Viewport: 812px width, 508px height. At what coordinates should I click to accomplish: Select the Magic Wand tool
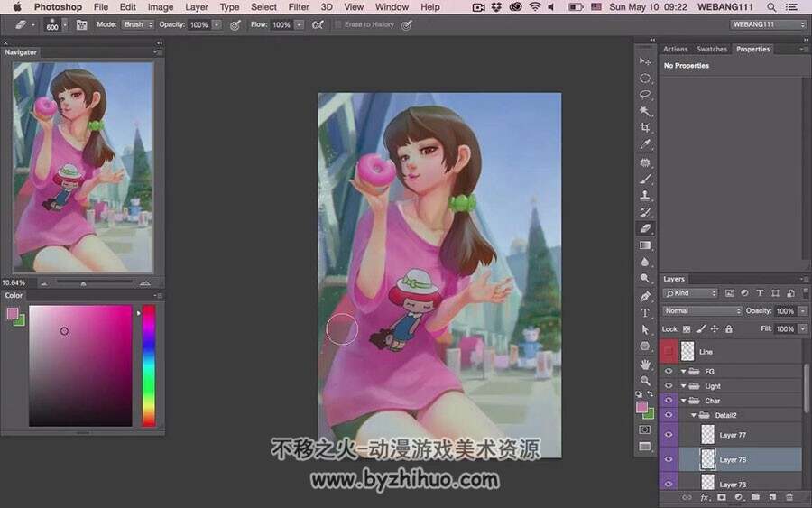click(645, 111)
